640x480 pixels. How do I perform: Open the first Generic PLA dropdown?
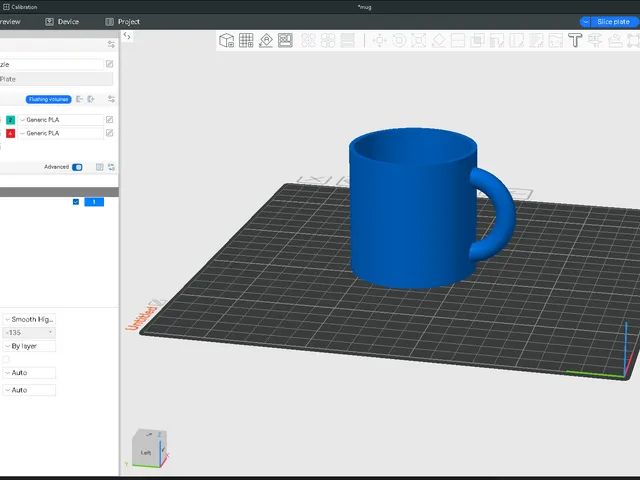click(x=60, y=120)
